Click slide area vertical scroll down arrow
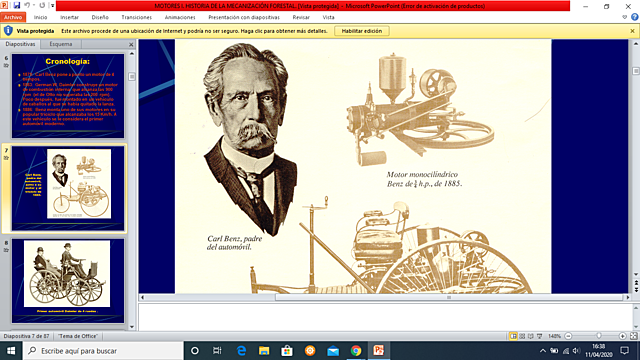 [636, 274]
